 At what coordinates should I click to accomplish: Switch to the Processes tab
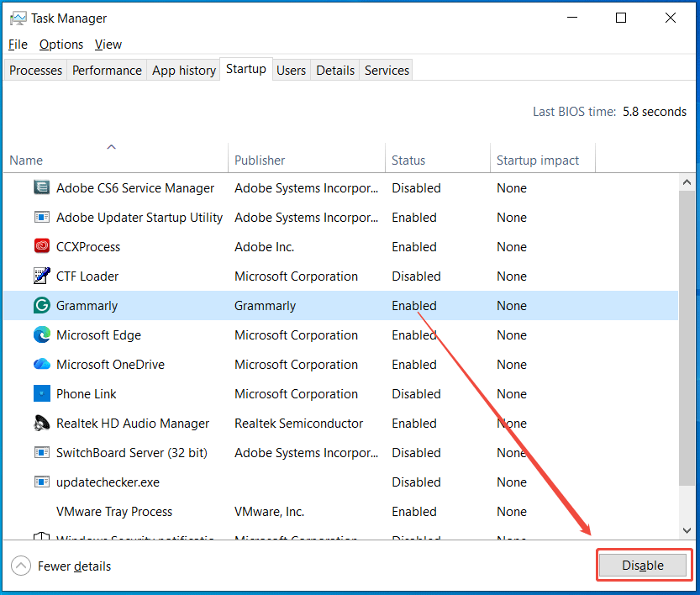click(x=35, y=70)
